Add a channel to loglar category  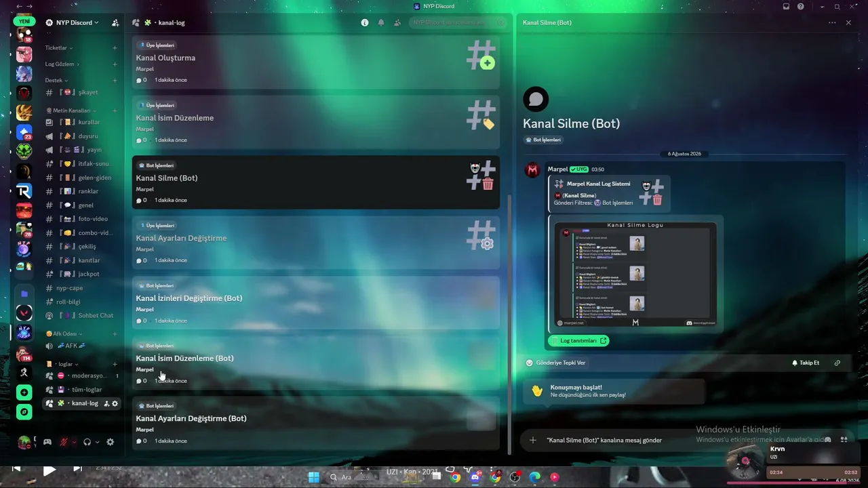[x=115, y=364]
